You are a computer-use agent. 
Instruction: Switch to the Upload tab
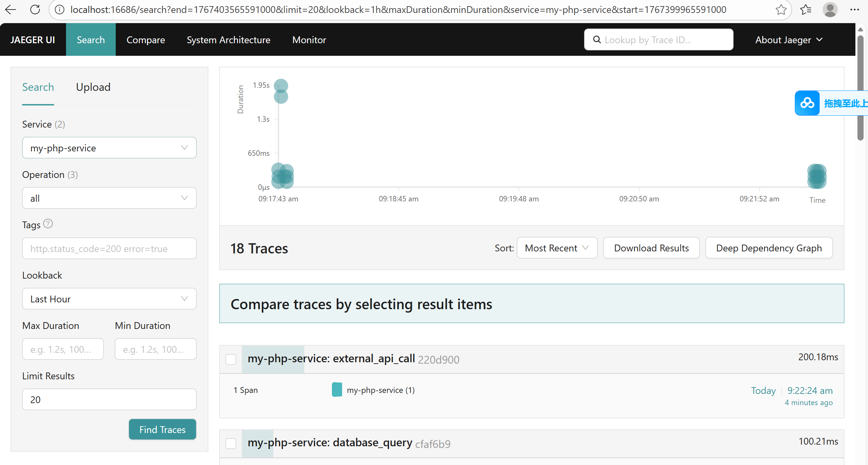(93, 87)
